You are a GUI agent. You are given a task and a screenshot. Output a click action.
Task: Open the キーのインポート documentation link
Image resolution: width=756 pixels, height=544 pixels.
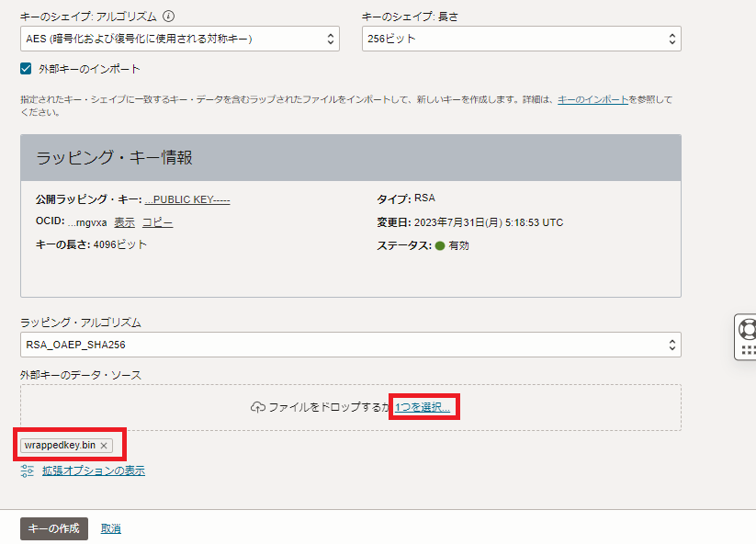tap(593, 99)
